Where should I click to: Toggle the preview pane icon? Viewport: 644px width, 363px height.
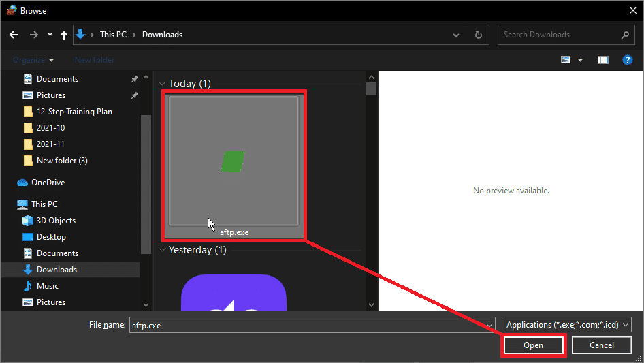[x=602, y=60]
